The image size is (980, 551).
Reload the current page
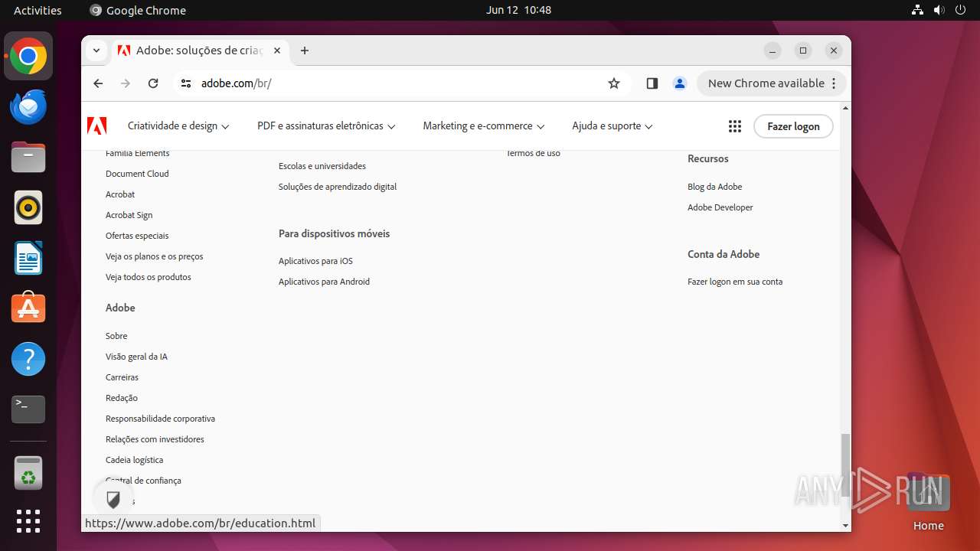[x=153, y=83]
